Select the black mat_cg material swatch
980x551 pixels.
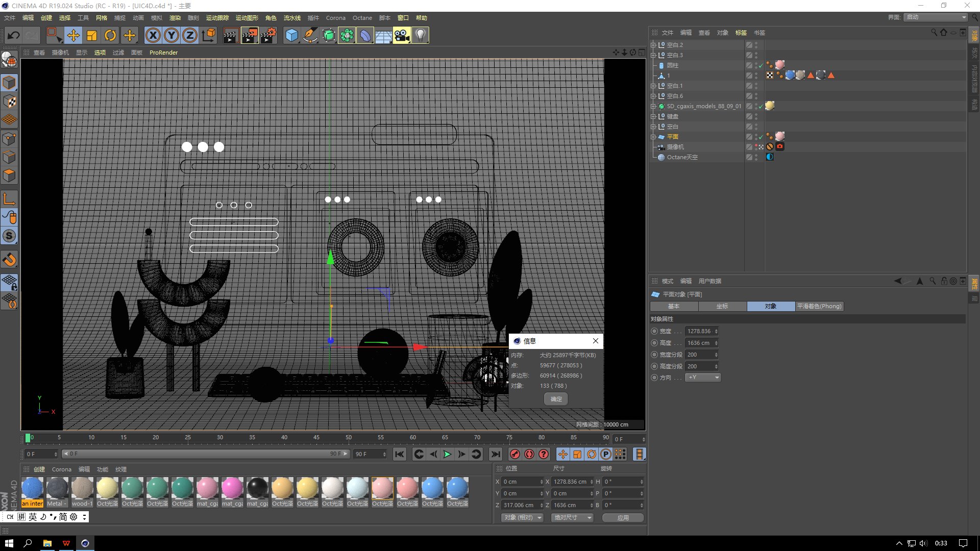pos(257,488)
